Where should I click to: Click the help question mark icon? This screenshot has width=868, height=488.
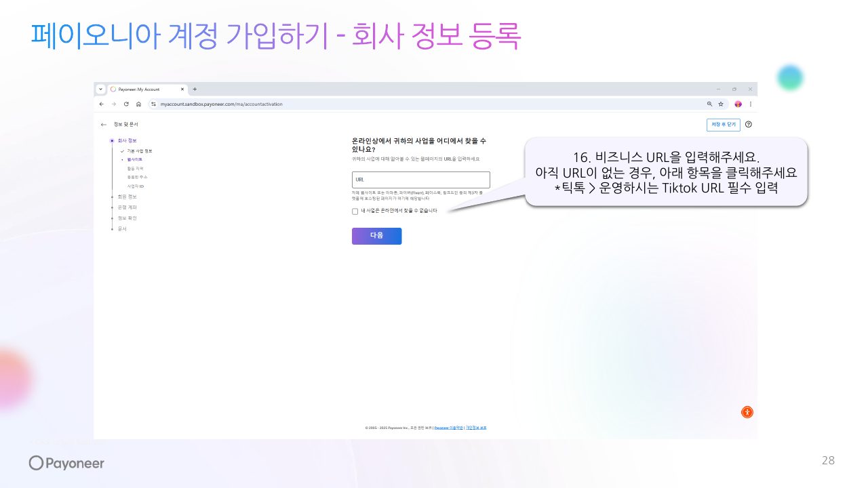coord(749,125)
